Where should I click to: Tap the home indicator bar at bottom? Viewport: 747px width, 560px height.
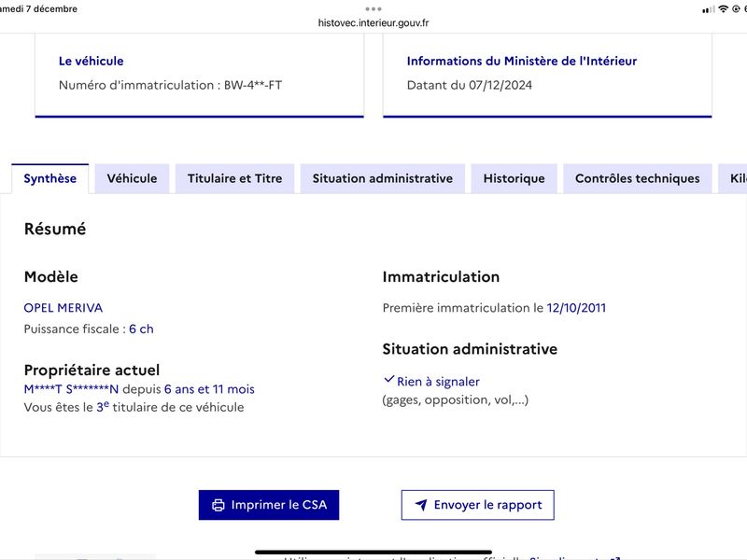coord(373,553)
